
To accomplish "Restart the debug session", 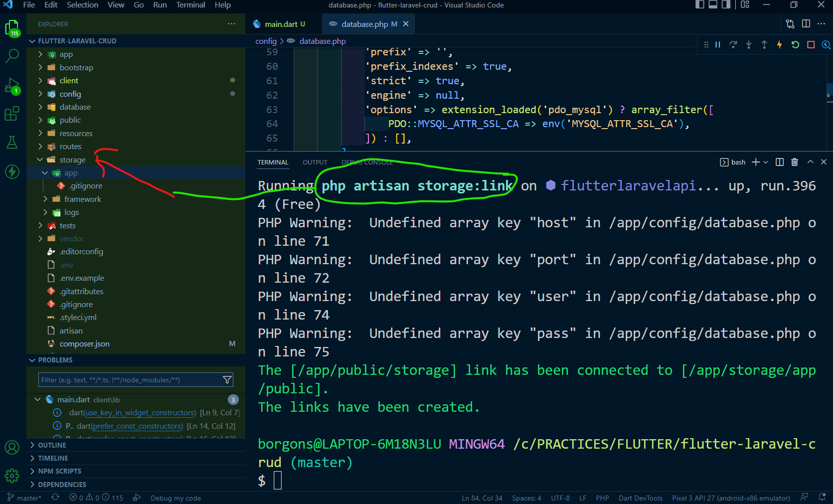I will click(x=795, y=45).
